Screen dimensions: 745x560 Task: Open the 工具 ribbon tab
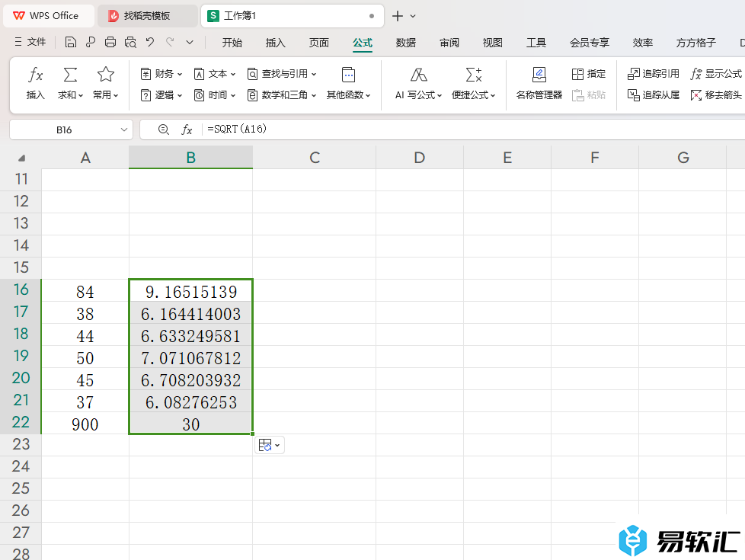536,43
